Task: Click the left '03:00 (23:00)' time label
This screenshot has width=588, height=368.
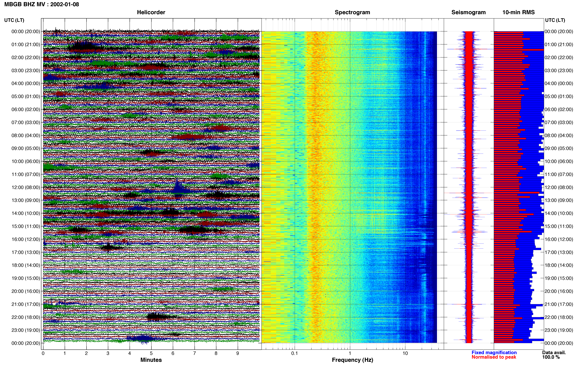Action: coord(26,70)
